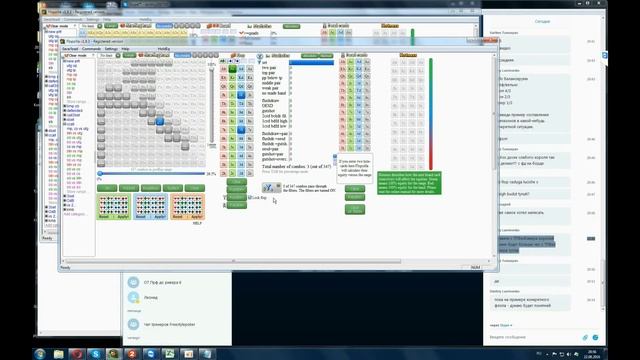640x360 pixels.
Task: Expand the '3bet' tree category
Action: click(64, 196)
